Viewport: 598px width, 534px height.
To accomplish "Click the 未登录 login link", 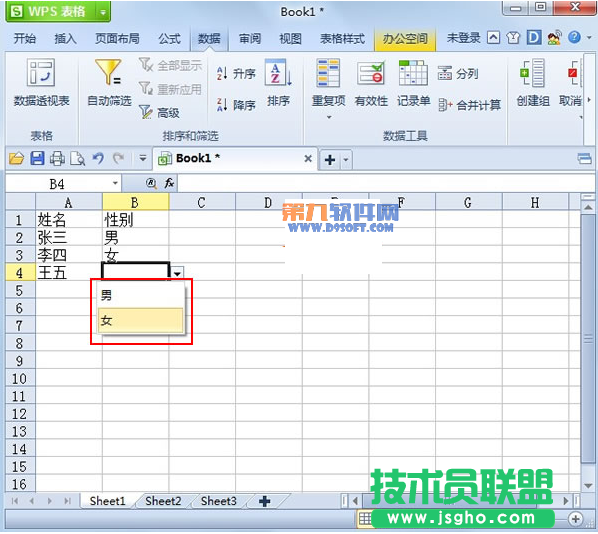I will (463, 38).
